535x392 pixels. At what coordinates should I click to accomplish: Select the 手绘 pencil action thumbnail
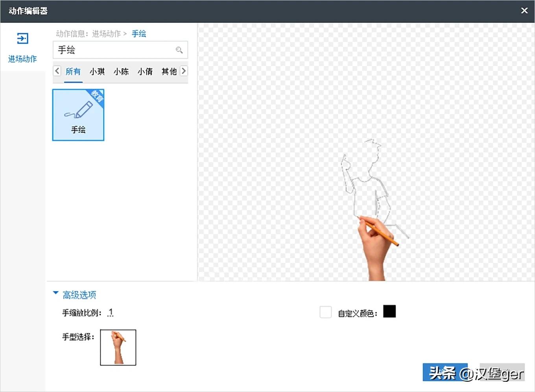[78, 115]
